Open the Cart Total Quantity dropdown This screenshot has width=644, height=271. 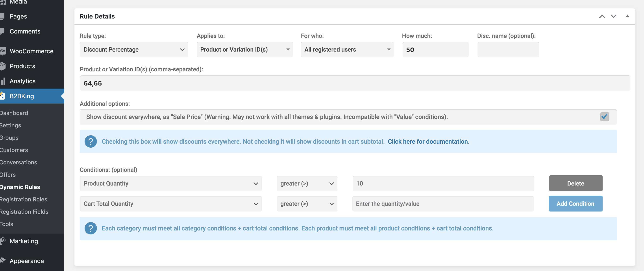pos(171,204)
